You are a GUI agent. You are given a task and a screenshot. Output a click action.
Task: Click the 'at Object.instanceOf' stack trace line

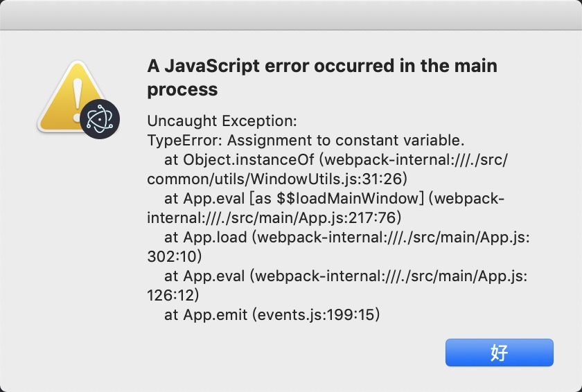[336, 160]
